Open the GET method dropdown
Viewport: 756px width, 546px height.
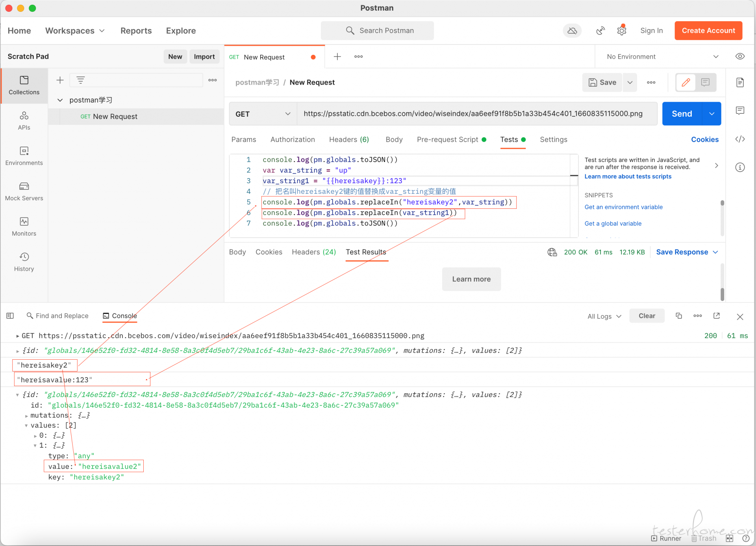tap(263, 114)
